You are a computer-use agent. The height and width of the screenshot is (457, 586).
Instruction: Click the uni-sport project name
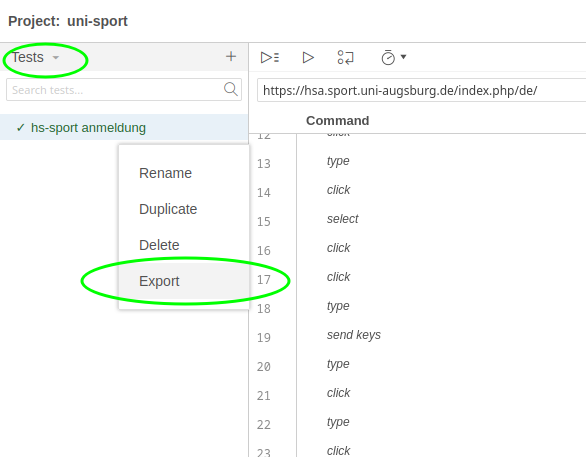97,21
